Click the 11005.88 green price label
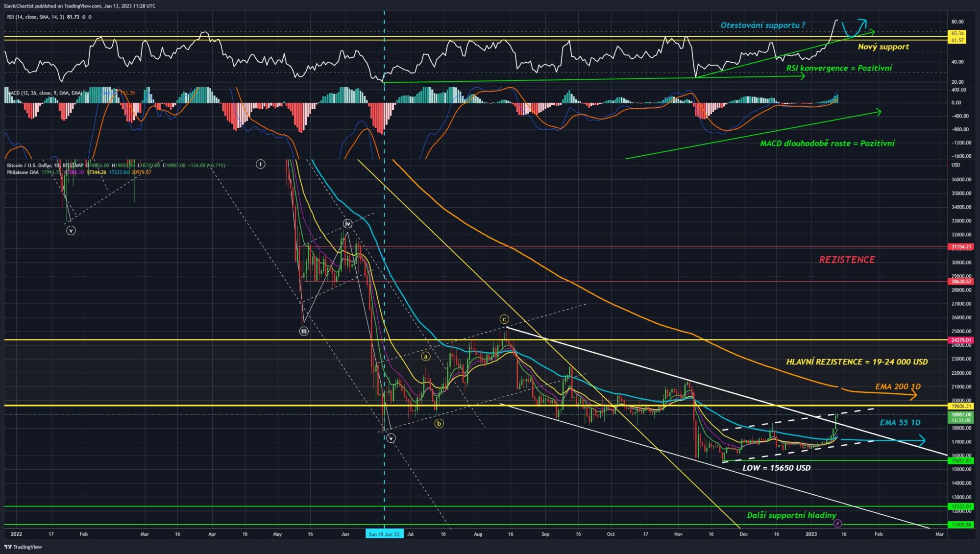The height and width of the screenshot is (554, 980). click(961, 525)
